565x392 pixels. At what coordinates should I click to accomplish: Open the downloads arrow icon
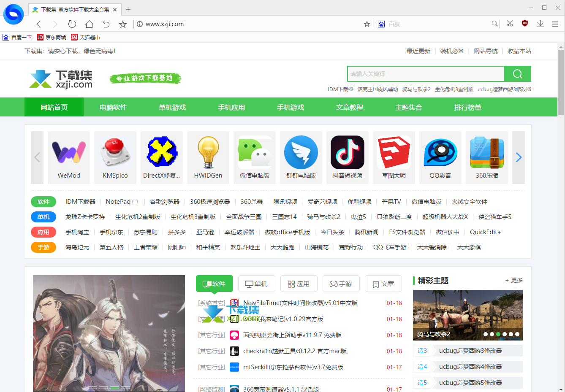[540, 24]
